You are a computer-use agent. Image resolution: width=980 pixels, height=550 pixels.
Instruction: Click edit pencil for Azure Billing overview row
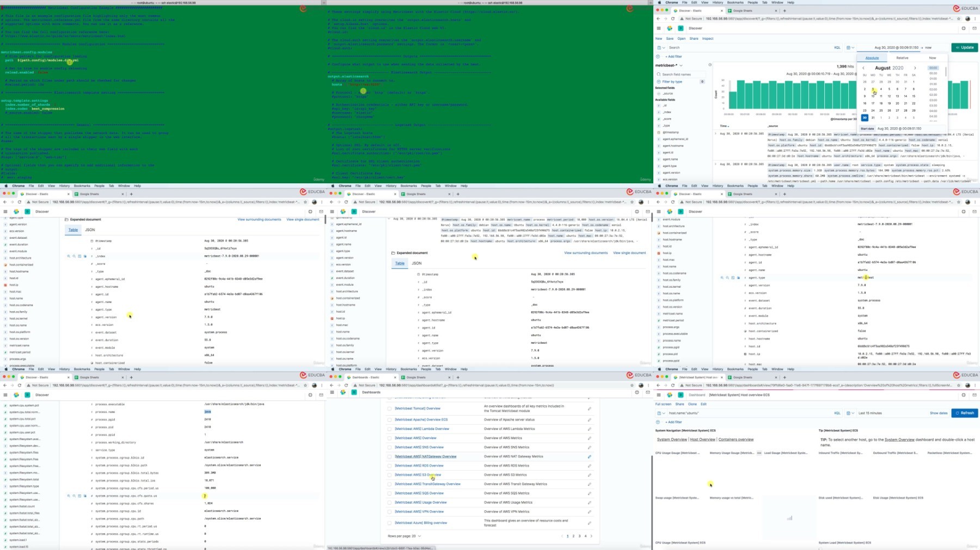pyautogui.click(x=589, y=523)
